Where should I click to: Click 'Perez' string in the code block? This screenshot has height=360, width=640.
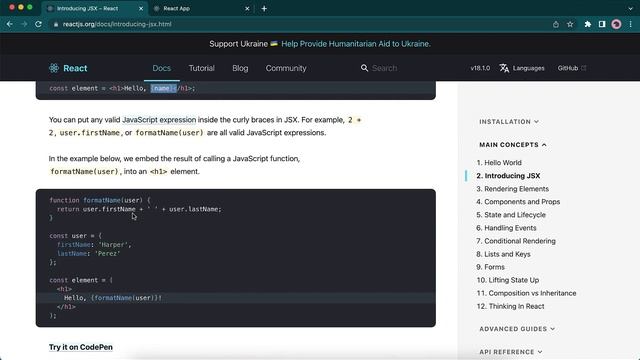[107, 253]
